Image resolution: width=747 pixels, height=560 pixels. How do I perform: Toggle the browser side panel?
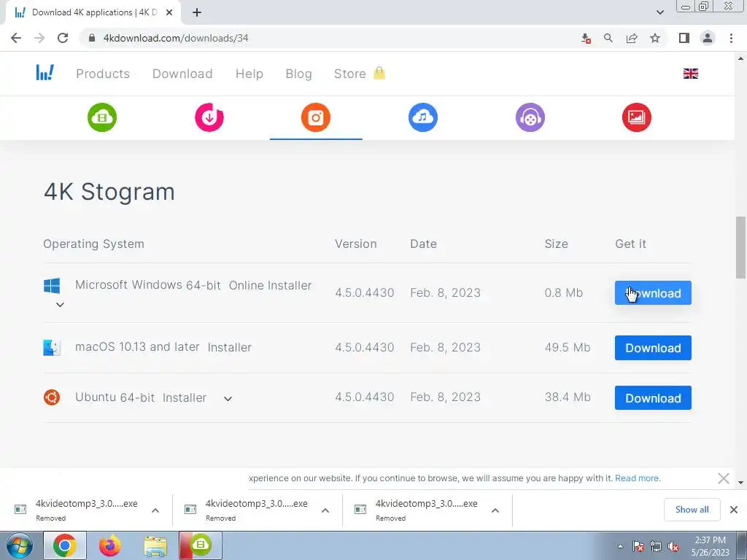click(684, 38)
